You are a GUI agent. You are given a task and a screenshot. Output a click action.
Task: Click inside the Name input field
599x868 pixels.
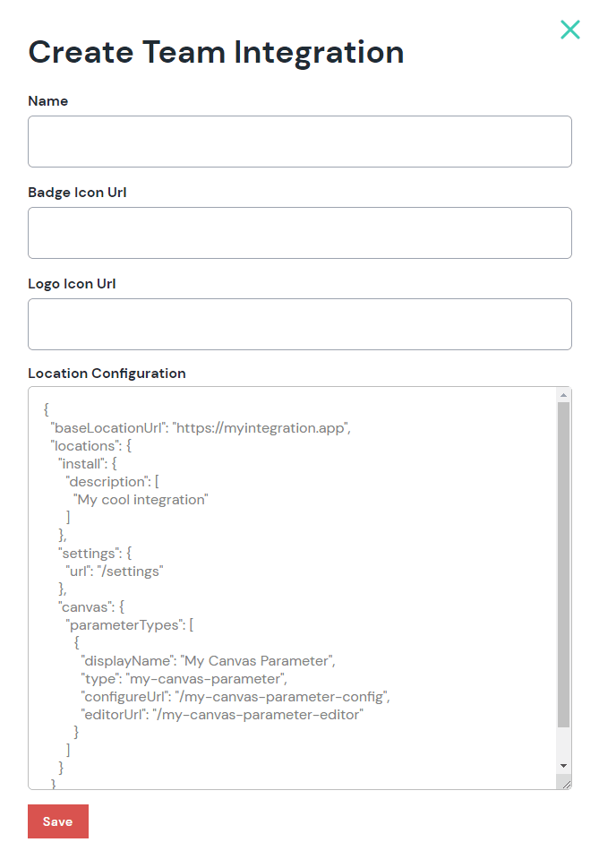pyautogui.click(x=299, y=141)
